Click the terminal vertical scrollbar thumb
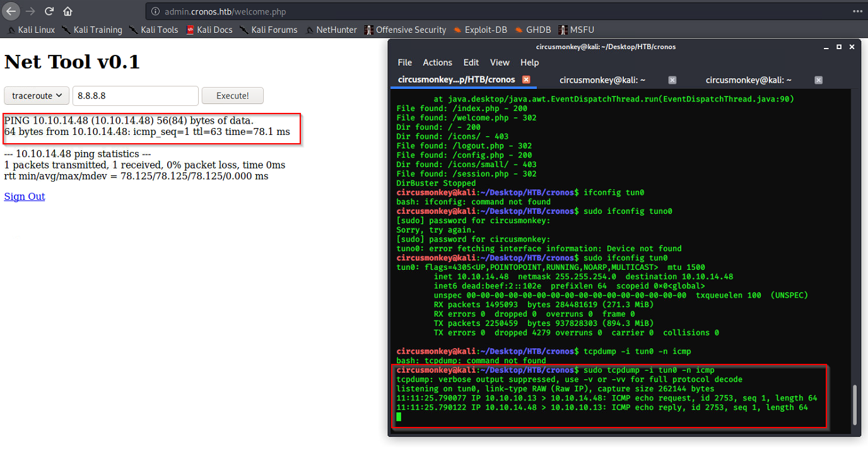This screenshot has height=449, width=868. pos(855,404)
